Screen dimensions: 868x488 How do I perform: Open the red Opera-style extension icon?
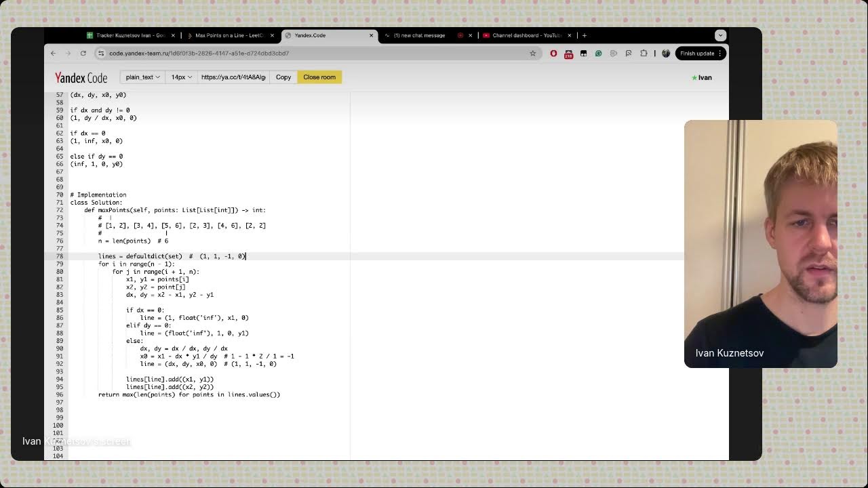(553, 53)
